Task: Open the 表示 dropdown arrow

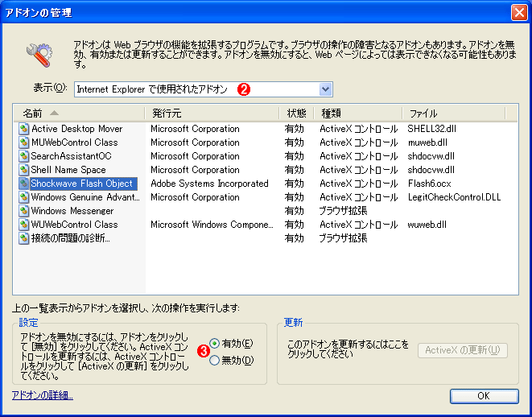Action: point(325,89)
